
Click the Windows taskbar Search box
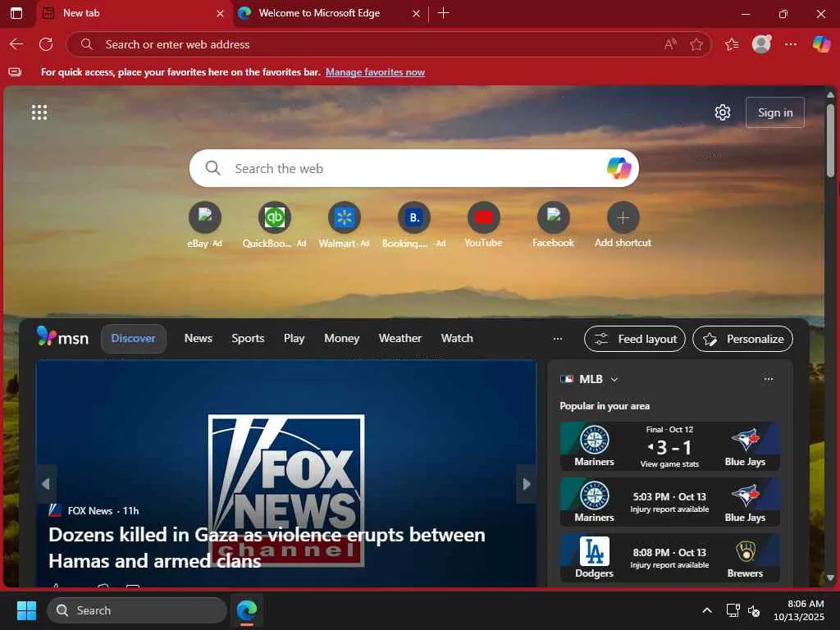(x=137, y=610)
